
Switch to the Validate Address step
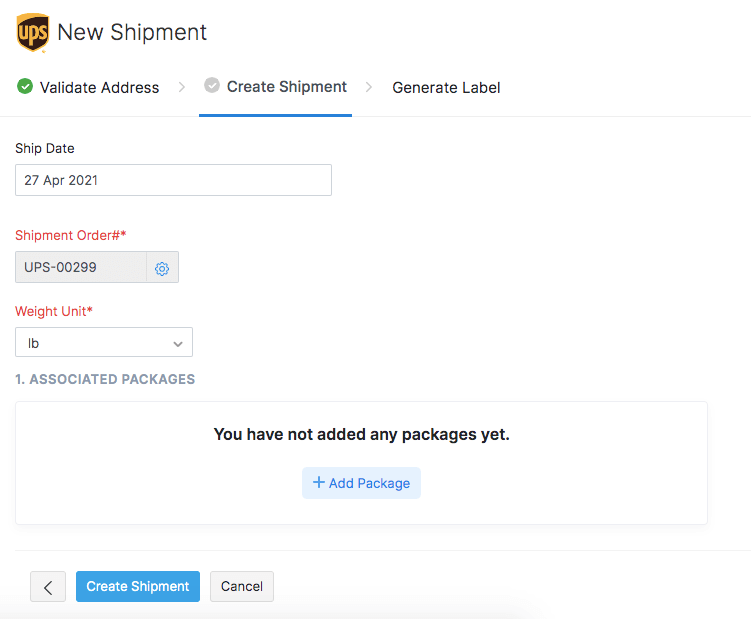99,88
